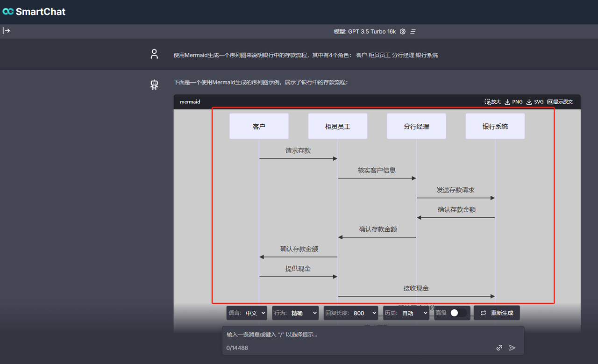Screen dimensions: 598x364
Task: Click the user prompt message text
Action: (x=306, y=55)
